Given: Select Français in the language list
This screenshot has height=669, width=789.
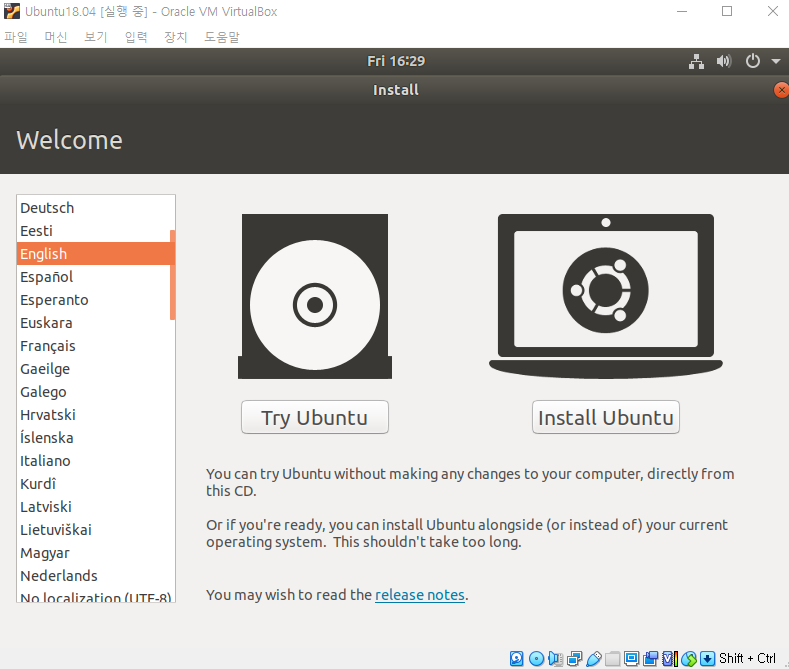Looking at the screenshot, I should tap(94, 346).
